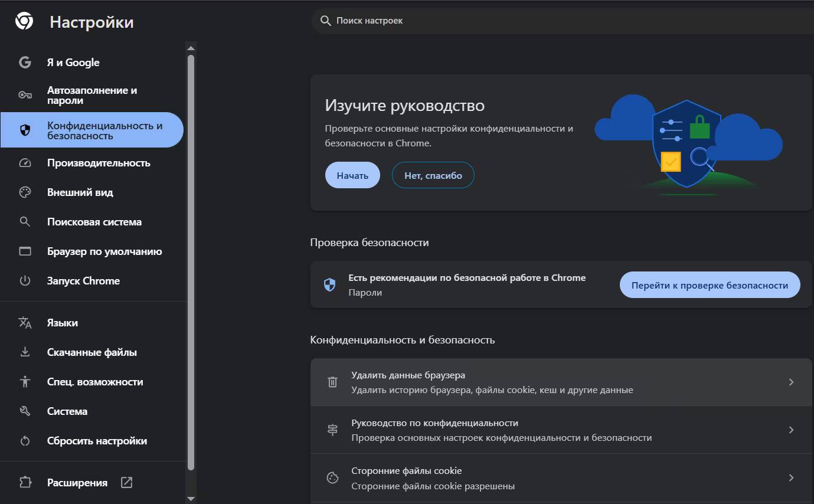This screenshot has width=814, height=504.
Task: Click the Chrome logo next to Настройки
Action: (x=24, y=22)
